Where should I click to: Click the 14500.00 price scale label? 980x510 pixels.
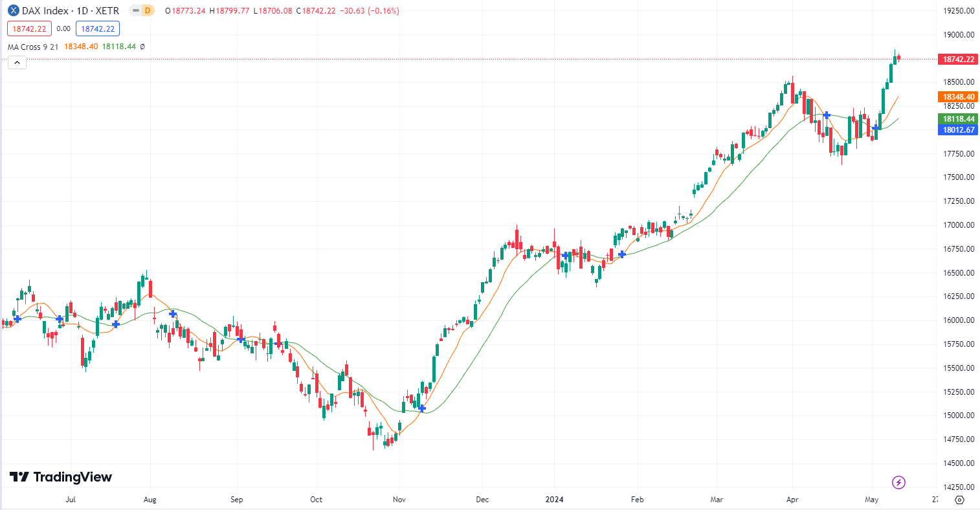pyautogui.click(x=959, y=463)
